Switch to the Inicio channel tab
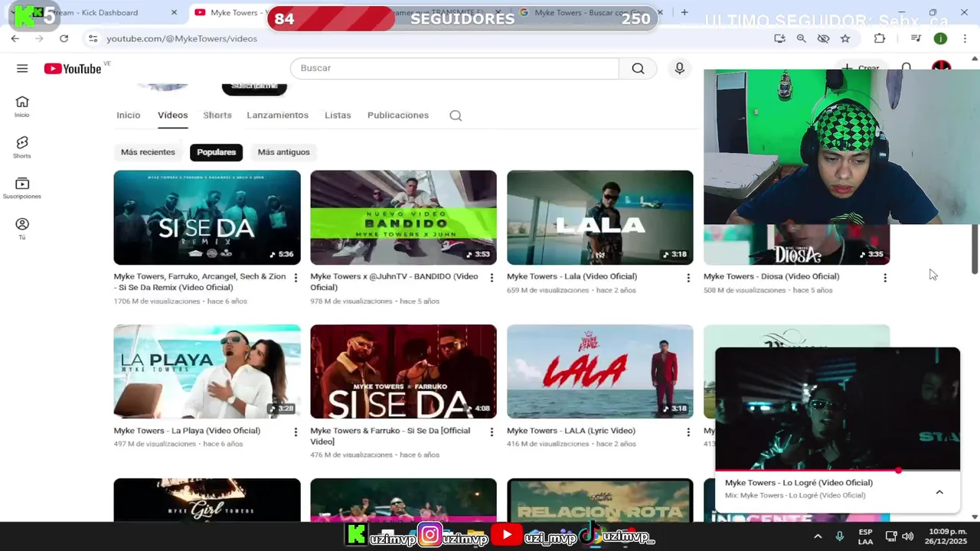 (129, 115)
